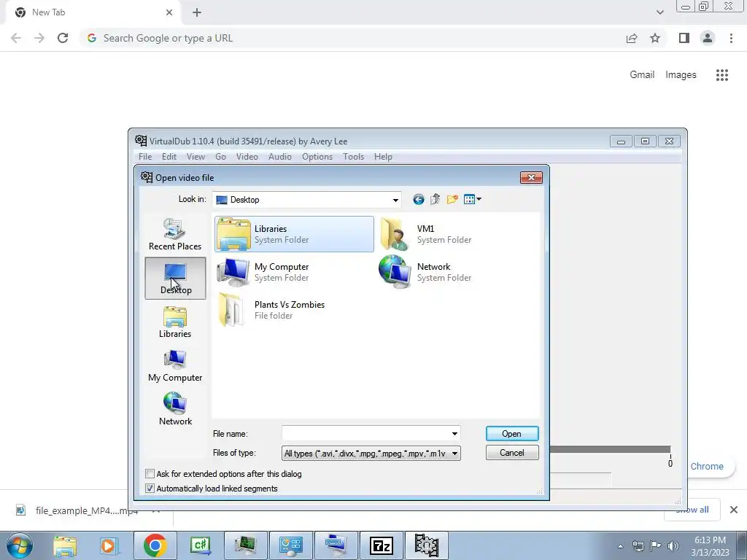
Task: Open Chrome tab search chevron
Action: [659, 12]
